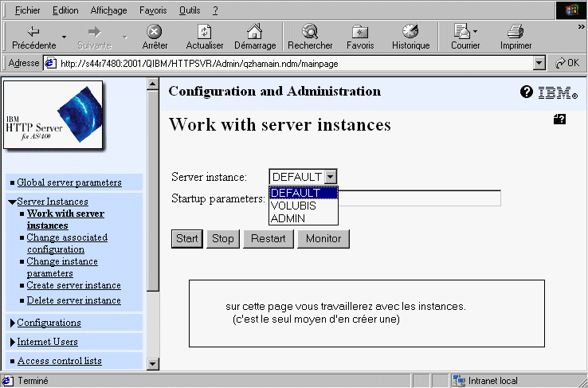Click the page icon in address bar
The image size is (588, 388).
[x=51, y=64]
